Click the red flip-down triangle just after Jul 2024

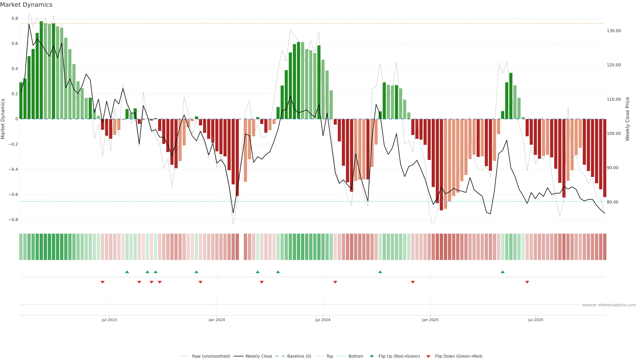335,282
